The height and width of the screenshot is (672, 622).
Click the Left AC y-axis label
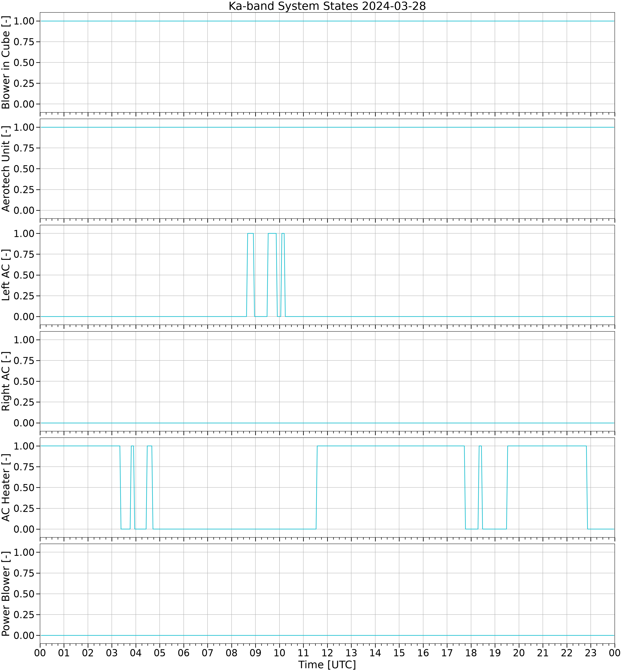(6, 275)
